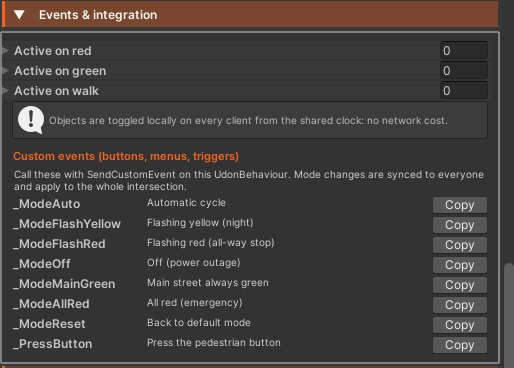Screen dimensions: 514x368
Task: Click the inspector vertical scrollbar handle
Action: (x=509, y=315)
